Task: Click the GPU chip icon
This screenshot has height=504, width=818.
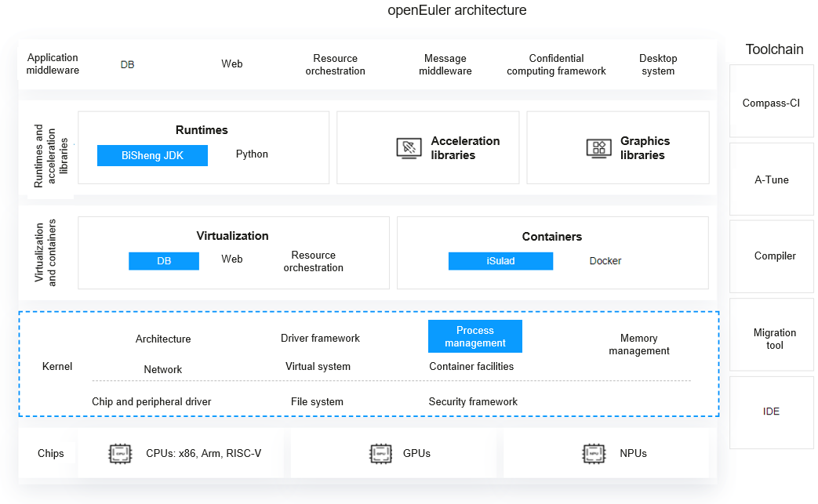Action: click(x=380, y=453)
